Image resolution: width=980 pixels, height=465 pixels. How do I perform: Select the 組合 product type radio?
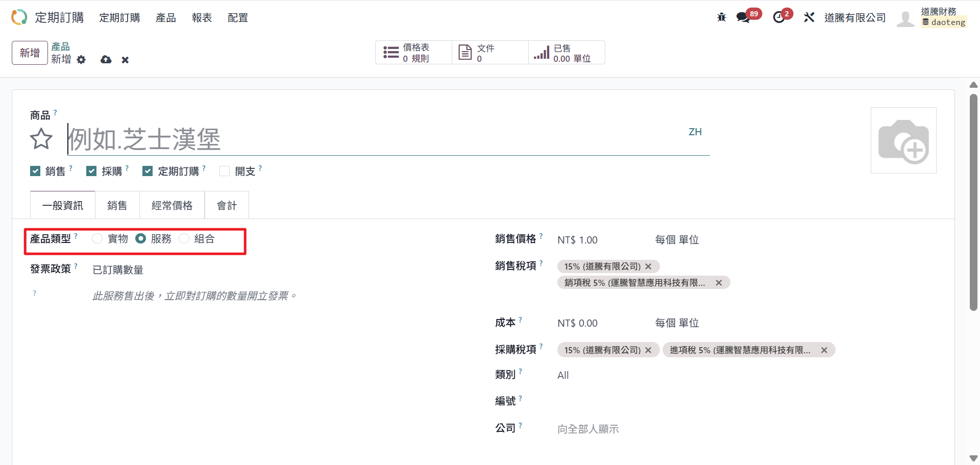[x=184, y=238]
